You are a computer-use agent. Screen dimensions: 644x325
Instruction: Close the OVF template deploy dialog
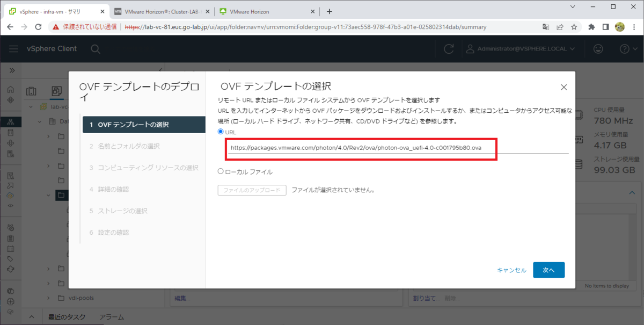point(563,87)
